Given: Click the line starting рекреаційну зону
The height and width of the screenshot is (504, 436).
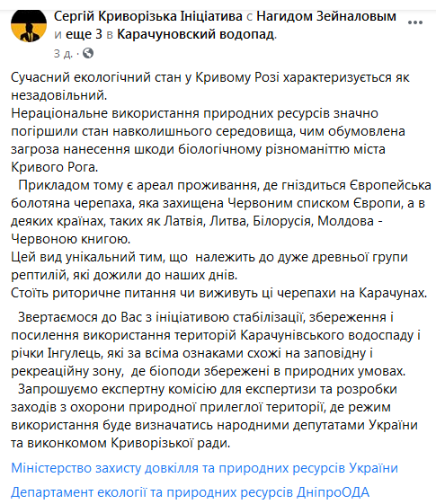Looking at the screenshot, I should (x=209, y=371).
